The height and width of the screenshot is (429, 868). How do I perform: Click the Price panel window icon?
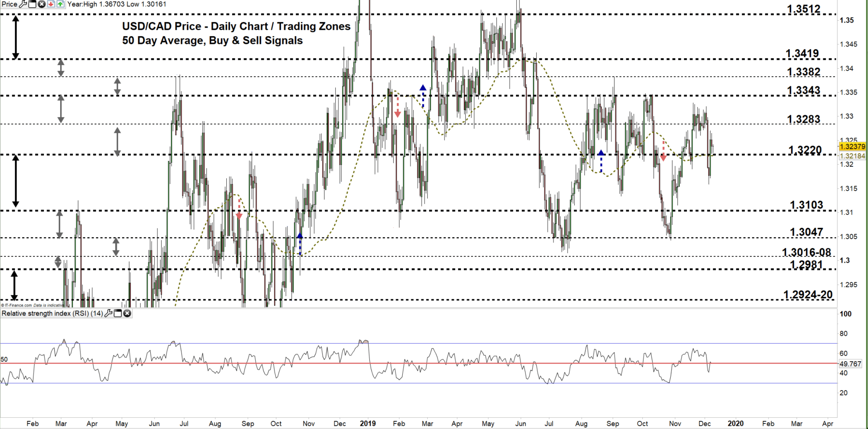pos(32,4)
